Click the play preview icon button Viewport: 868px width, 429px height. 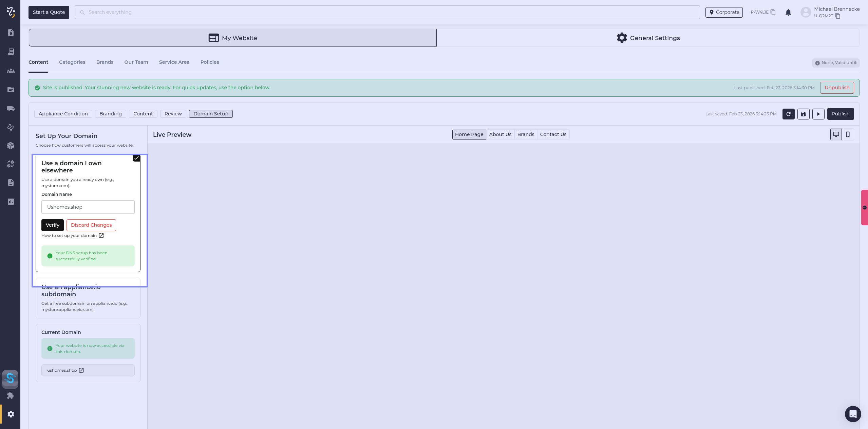[x=818, y=114]
